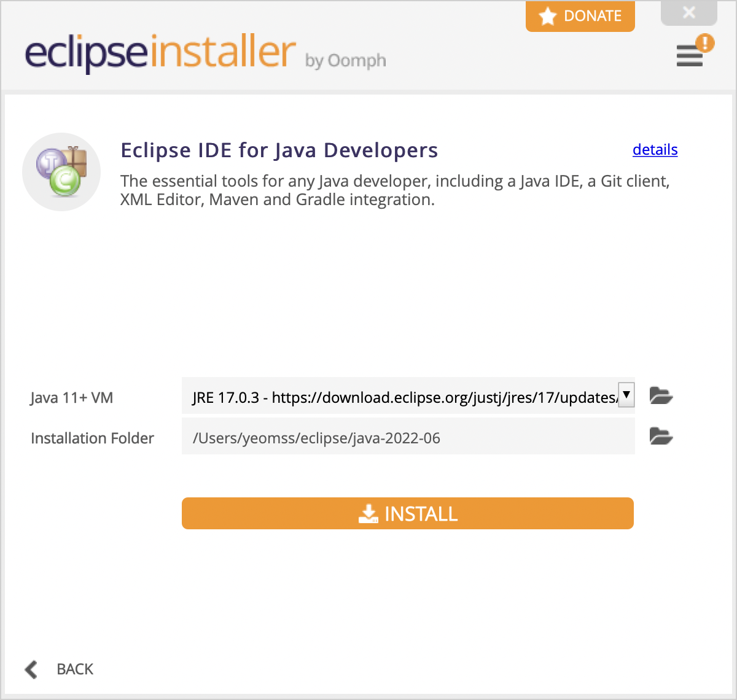Viewport: 737px width, 700px height.
Task: Click the eclipseinstaller logo
Action: [160, 53]
